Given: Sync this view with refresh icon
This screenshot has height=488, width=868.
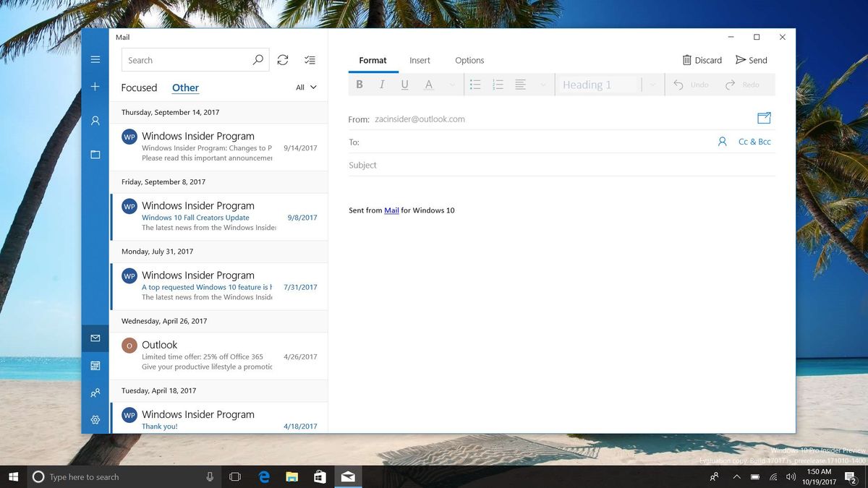Looking at the screenshot, I should coord(283,60).
